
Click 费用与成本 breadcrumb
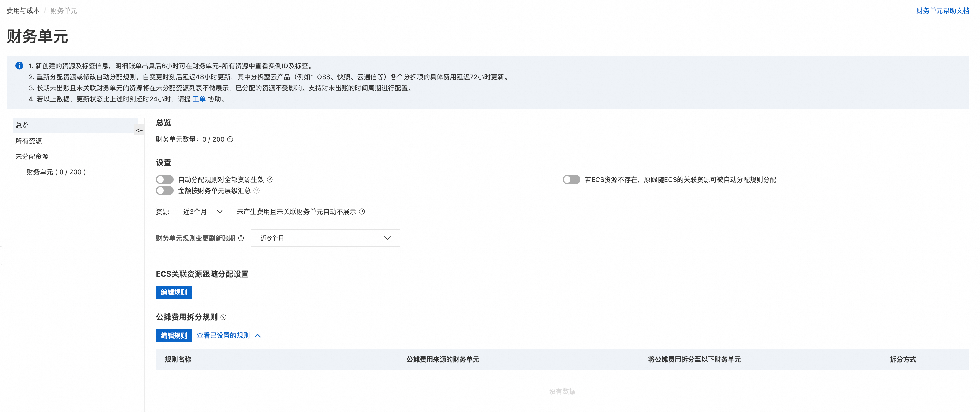tap(23, 11)
